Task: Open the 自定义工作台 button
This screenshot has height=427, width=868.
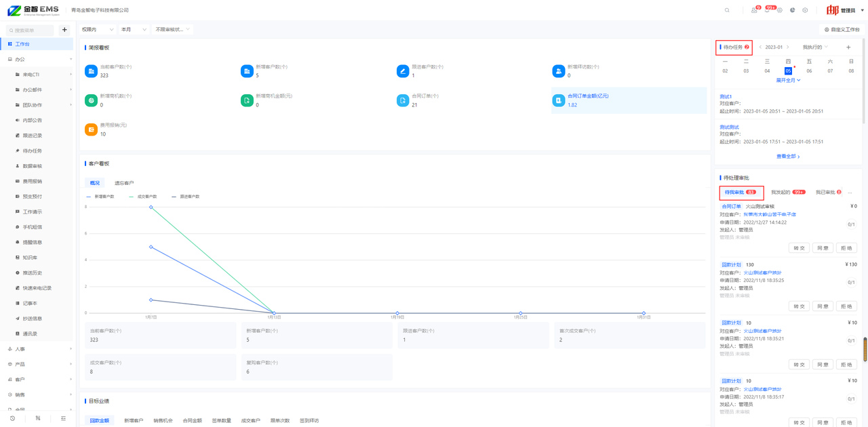Action: click(842, 30)
